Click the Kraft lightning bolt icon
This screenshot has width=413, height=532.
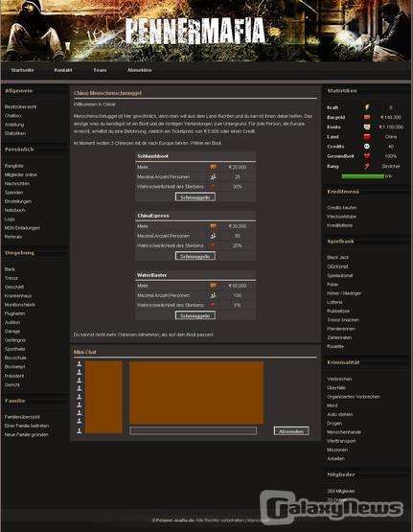(x=367, y=107)
